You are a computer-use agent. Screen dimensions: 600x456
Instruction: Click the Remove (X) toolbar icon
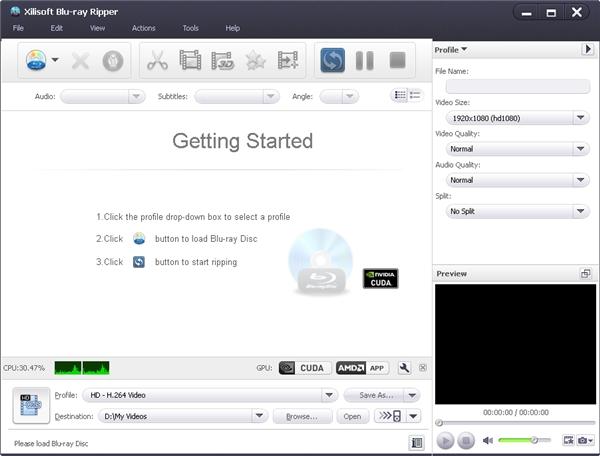click(80, 60)
